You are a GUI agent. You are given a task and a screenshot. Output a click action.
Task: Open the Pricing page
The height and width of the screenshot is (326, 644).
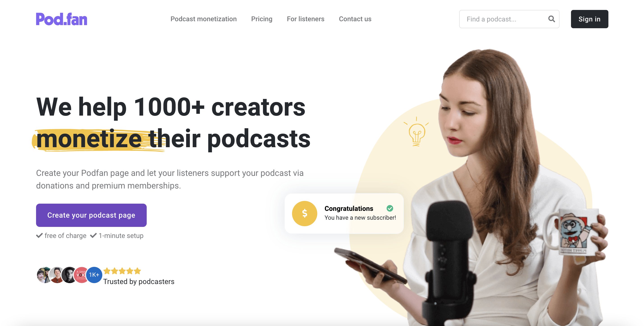pos(262,19)
